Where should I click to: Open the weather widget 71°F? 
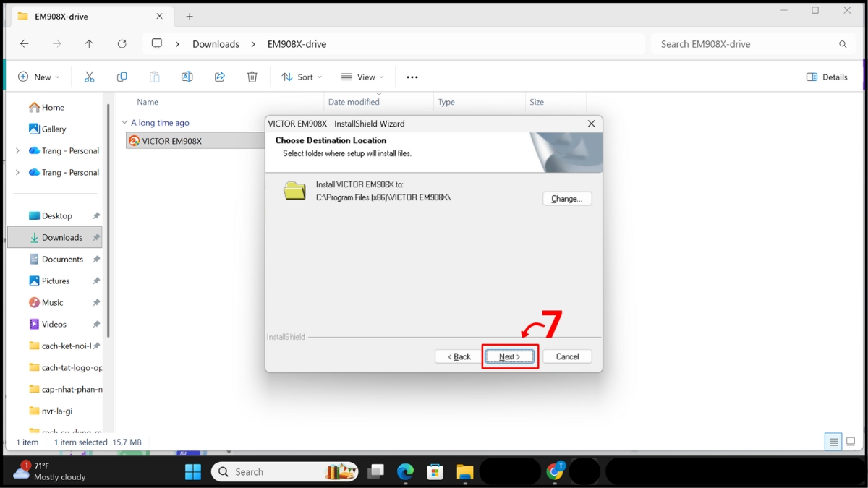coord(51,471)
